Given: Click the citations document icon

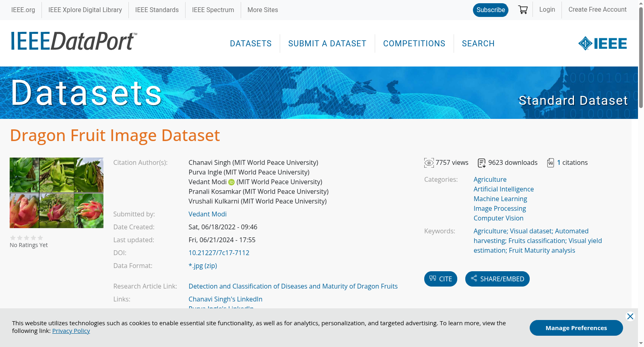Looking at the screenshot, I should [x=551, y=163].
